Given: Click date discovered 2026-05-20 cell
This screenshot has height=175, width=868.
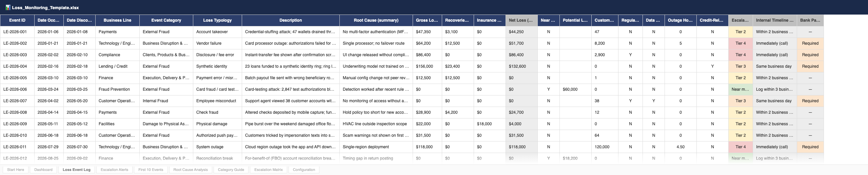Looking at the screenshot, I should (x=79, y=101).
